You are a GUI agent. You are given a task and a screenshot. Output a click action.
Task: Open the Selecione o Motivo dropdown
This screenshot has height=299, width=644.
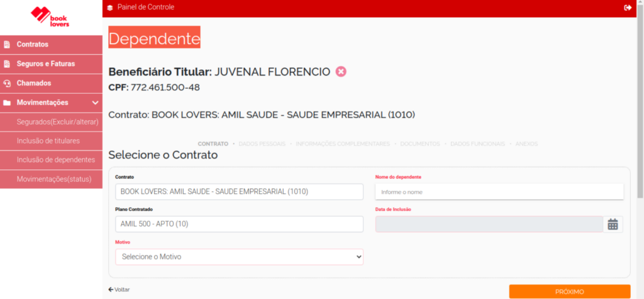point(239,257)
